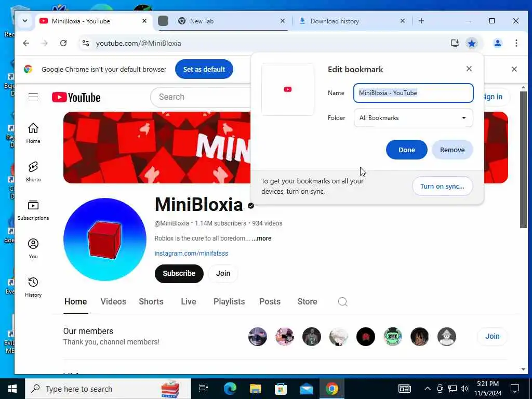Image resolution: width=532 pixels, height=399 pixels.
Task: Switch to Download history browser tab
Action: click(x=351, y=21)
